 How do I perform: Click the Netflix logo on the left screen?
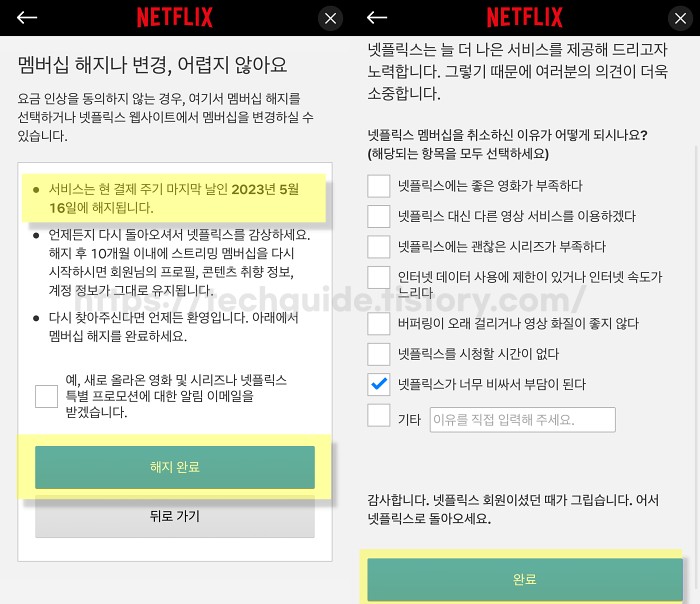pos(175,17)
